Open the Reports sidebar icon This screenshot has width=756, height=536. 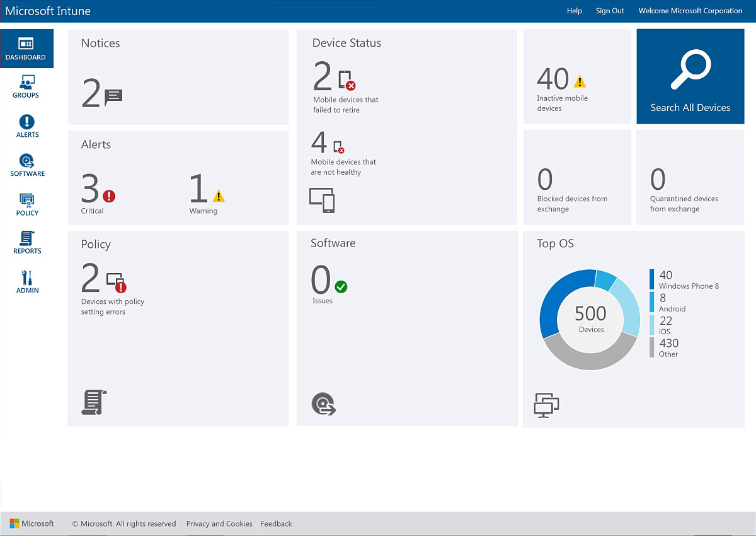[x=27, y=238]
